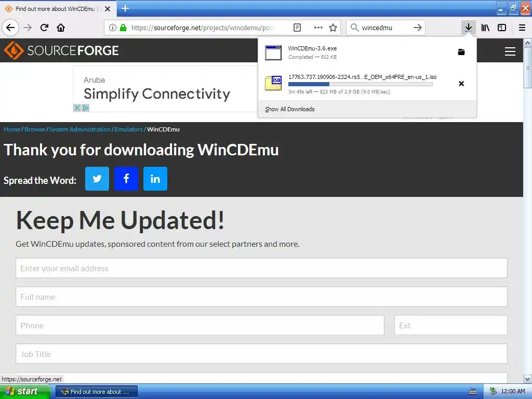Click the 17763.737 ISO filename
Screen dimensions: 532x399
click(362, 77)
